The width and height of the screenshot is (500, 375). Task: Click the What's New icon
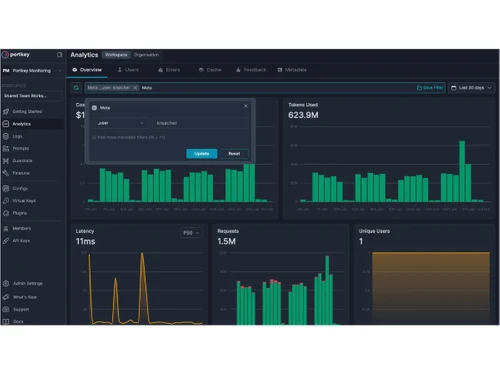6,297
